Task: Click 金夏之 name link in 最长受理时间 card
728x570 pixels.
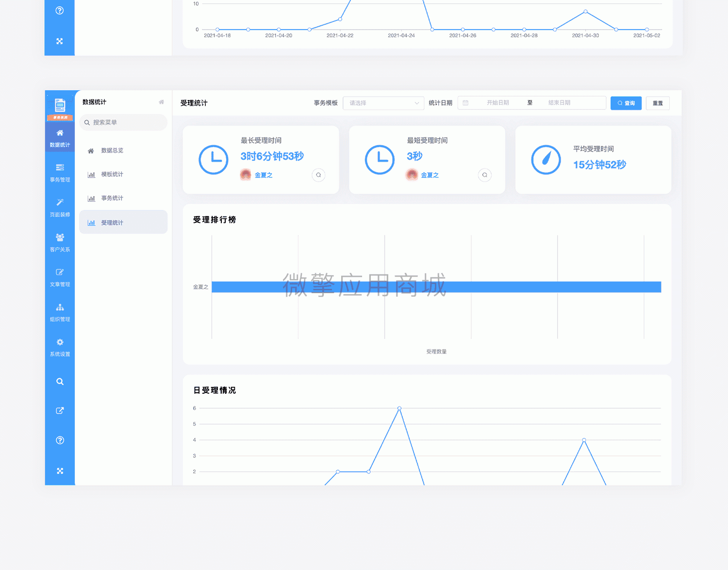Action: 264,175
